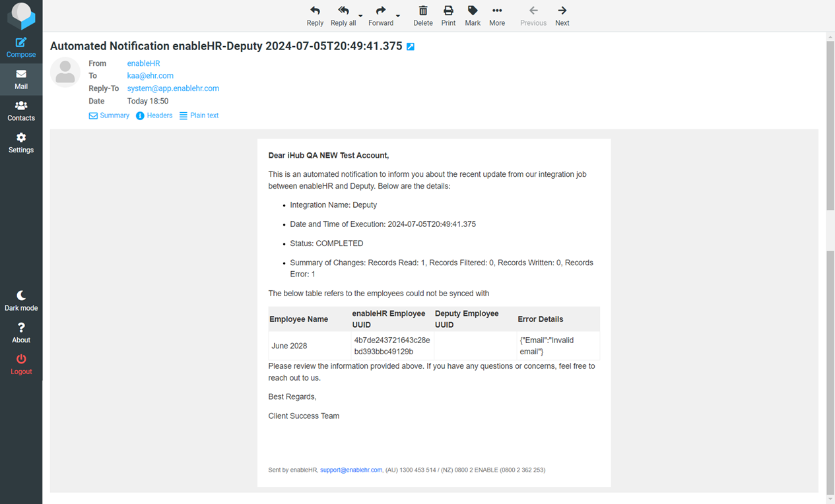Click the Reply all icon
This screenshot has width=835, height=504.
pyautogui.click(x=343, y=11)
